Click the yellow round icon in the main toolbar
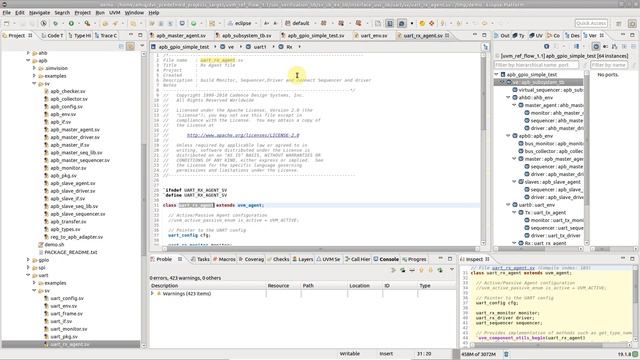Image resolution: width=640 pixels, height=360 pixels. 422,24
